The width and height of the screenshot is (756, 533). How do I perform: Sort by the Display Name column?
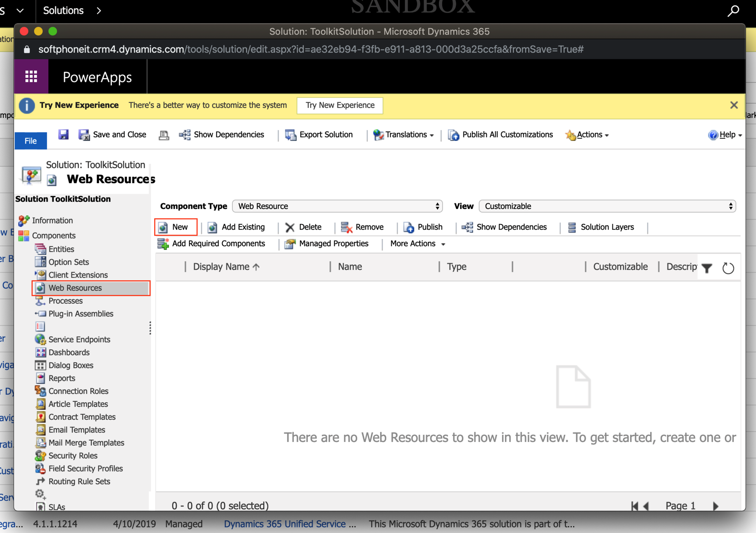(x=226, y=267)
